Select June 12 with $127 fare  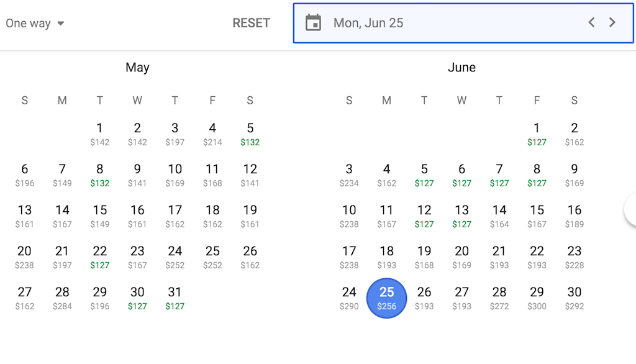pos(424,216)
